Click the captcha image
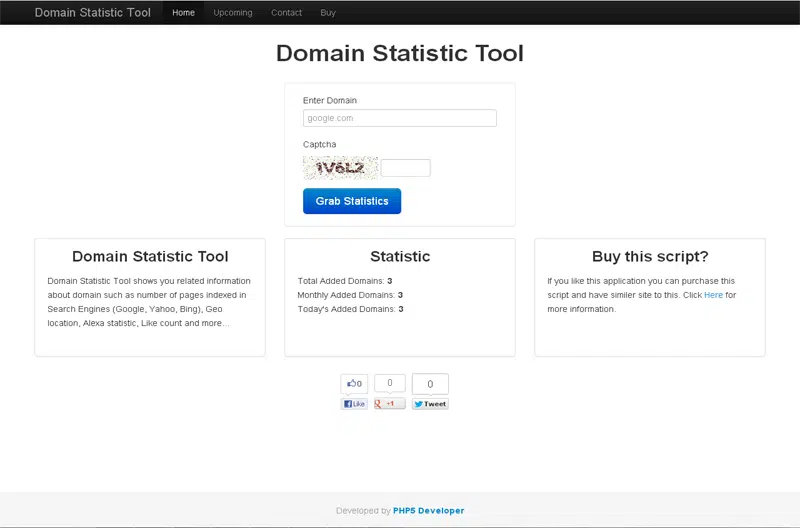Screen dimensions: 800x528 click(340, 168)
